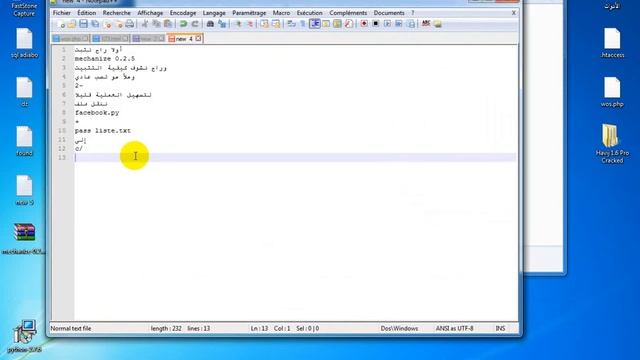Click status bar Normal text file

point(71,328)
